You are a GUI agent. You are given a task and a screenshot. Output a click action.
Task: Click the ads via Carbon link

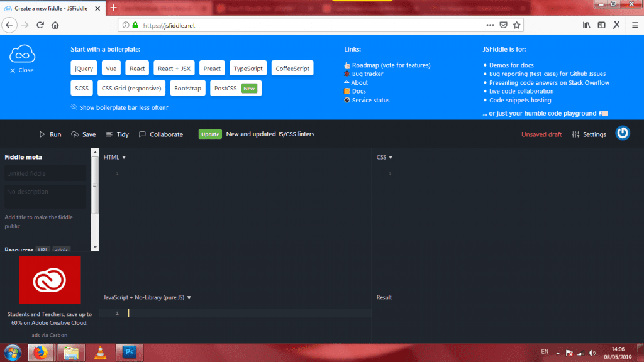coord(49,335)
